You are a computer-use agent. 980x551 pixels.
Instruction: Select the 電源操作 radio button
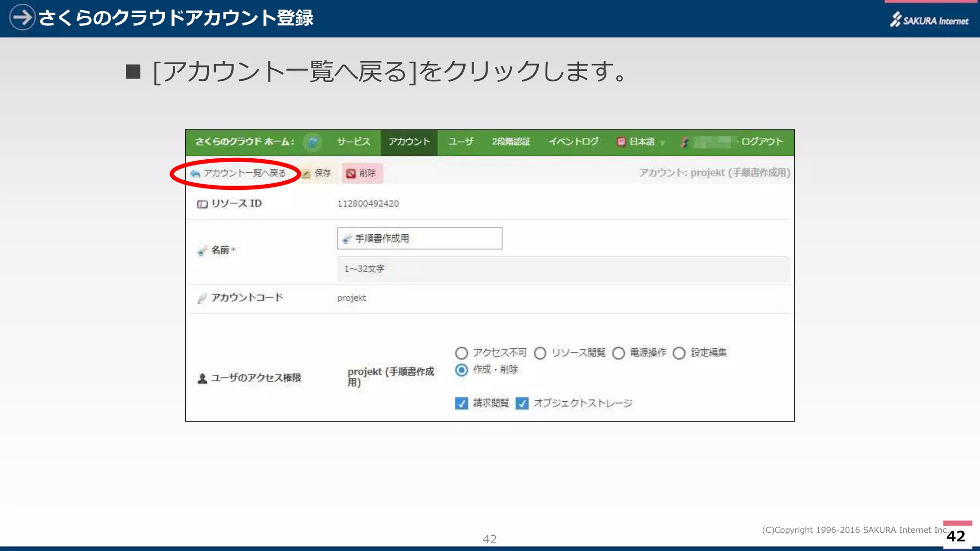(618, 353)
